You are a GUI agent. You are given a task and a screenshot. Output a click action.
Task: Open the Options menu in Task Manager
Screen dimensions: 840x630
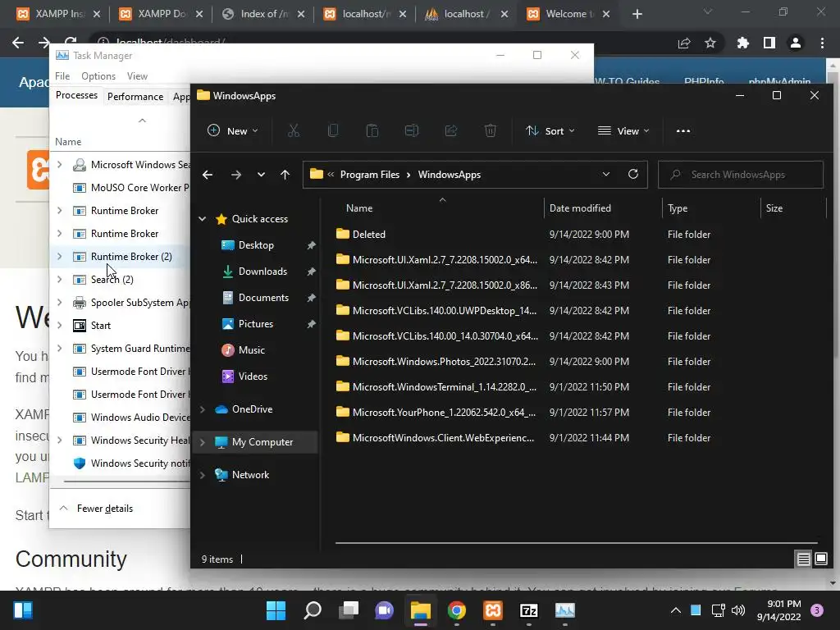98,76
